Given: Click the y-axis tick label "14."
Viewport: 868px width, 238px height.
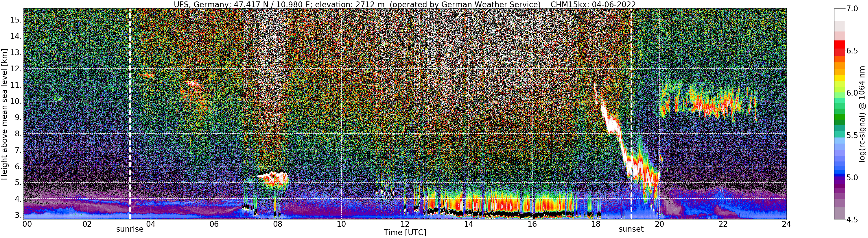Looking at the screenshot, I should point(16,36).
